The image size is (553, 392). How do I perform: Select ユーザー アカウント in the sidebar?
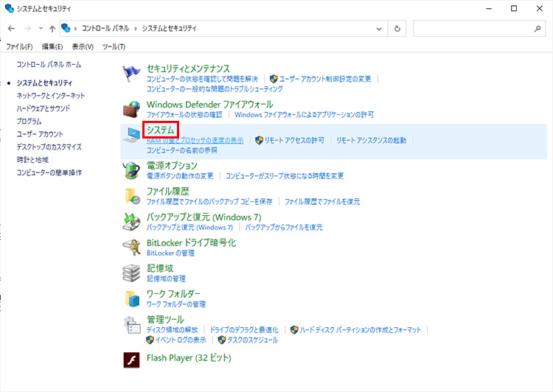pos(40,134)
